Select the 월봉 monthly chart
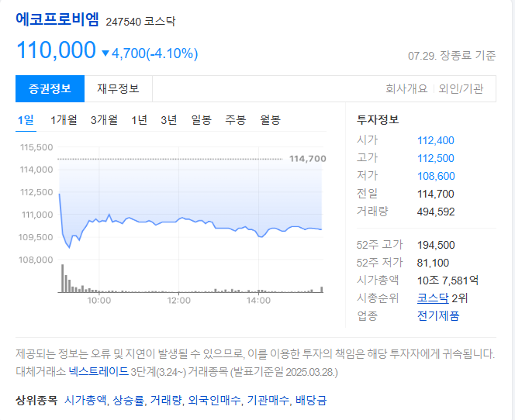The height and width of the screenshot is (420, 515). point(270,120)
